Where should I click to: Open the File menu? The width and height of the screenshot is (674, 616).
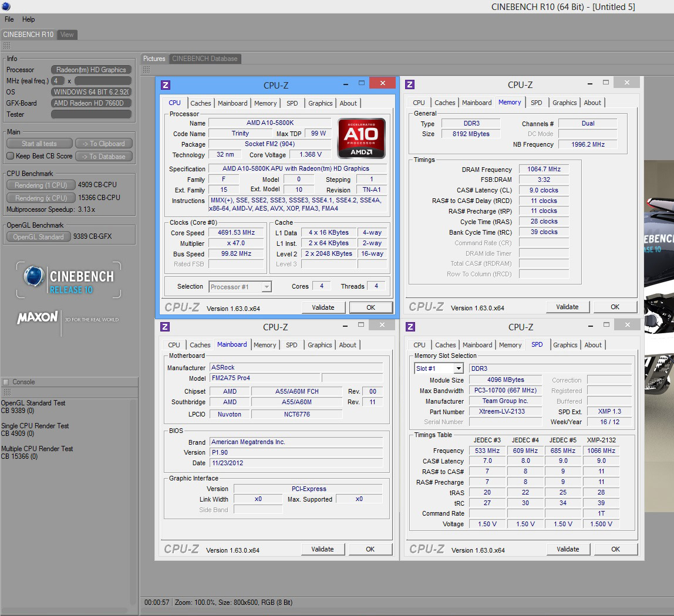[x=9, y=19]
